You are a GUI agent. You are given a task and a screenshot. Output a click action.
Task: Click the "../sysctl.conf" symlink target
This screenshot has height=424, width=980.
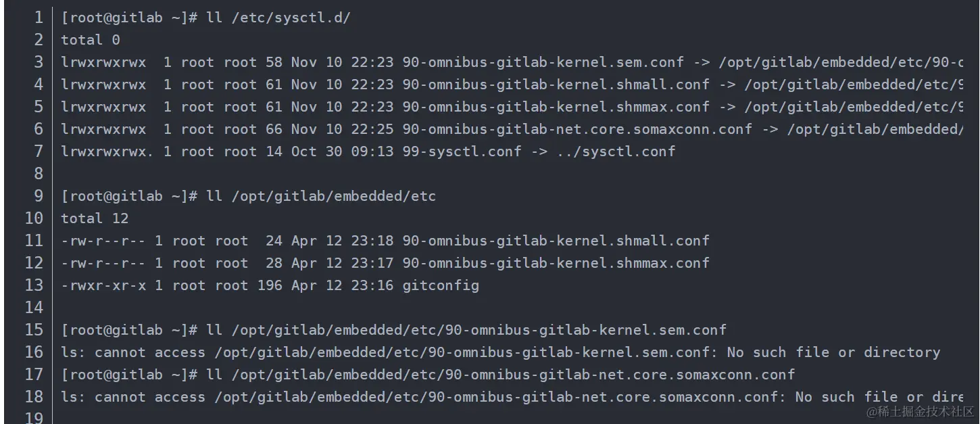616,151
